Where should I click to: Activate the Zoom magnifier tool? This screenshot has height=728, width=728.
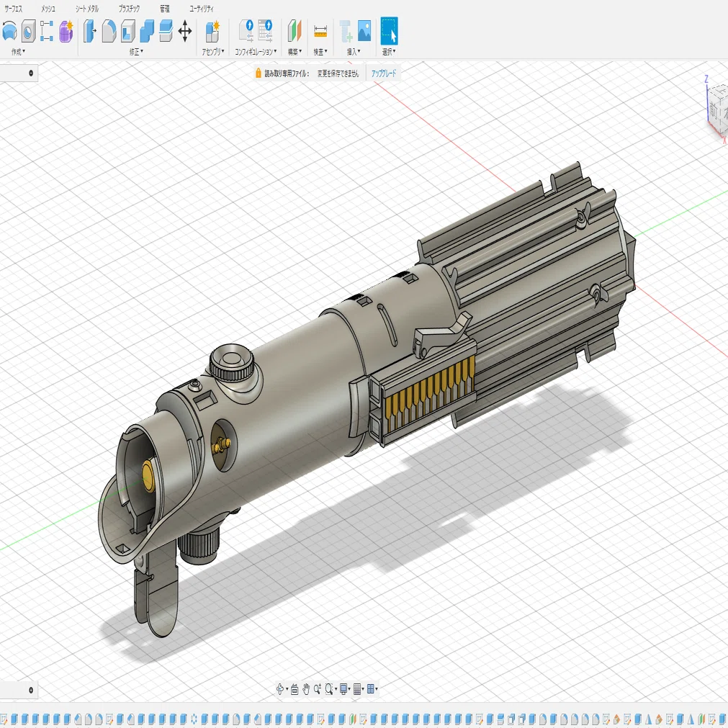coord(318,689)
